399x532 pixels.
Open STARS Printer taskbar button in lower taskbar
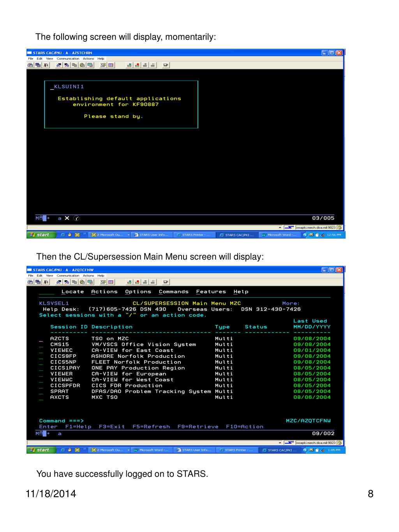(x=236, y=450)
